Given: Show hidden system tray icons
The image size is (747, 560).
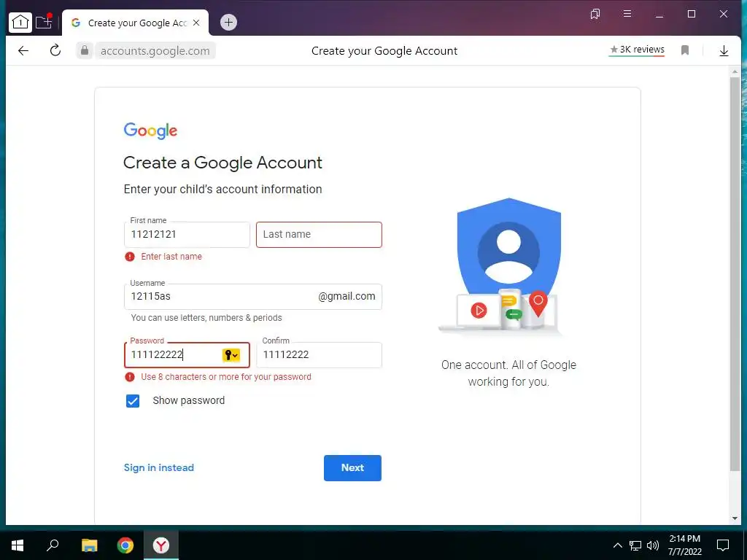Looking at the screenshot, I should 617,545.
